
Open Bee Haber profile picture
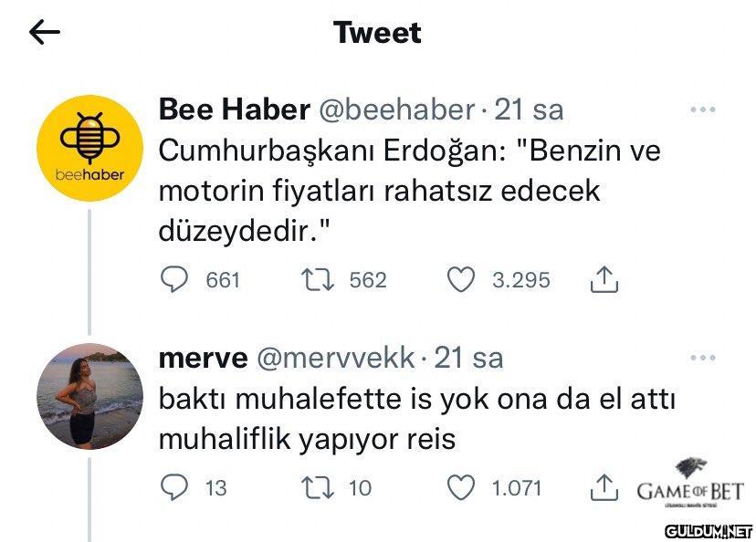click(x=89, y=148)
